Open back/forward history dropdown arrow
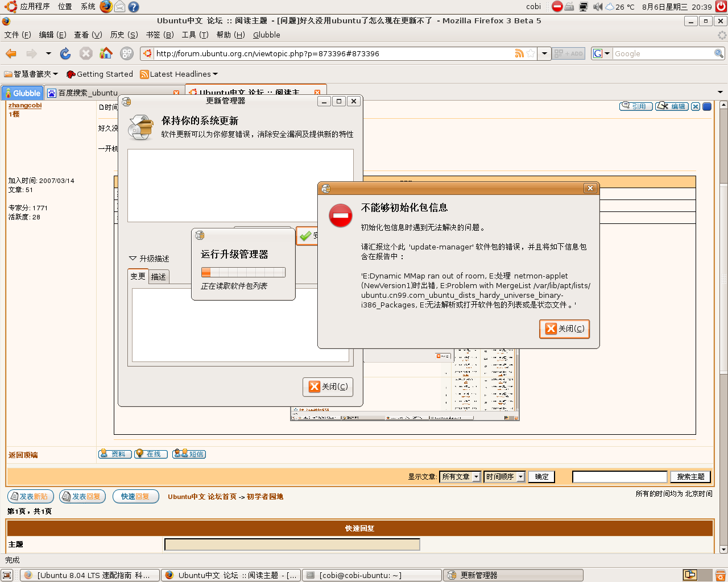Viewport: 728px width, 582px height. point(48,53)
